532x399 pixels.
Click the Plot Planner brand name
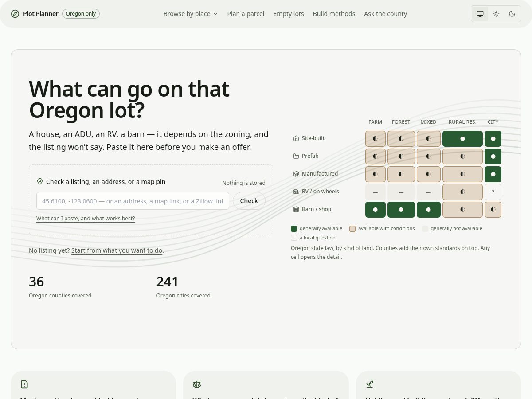tap(41, 14)
